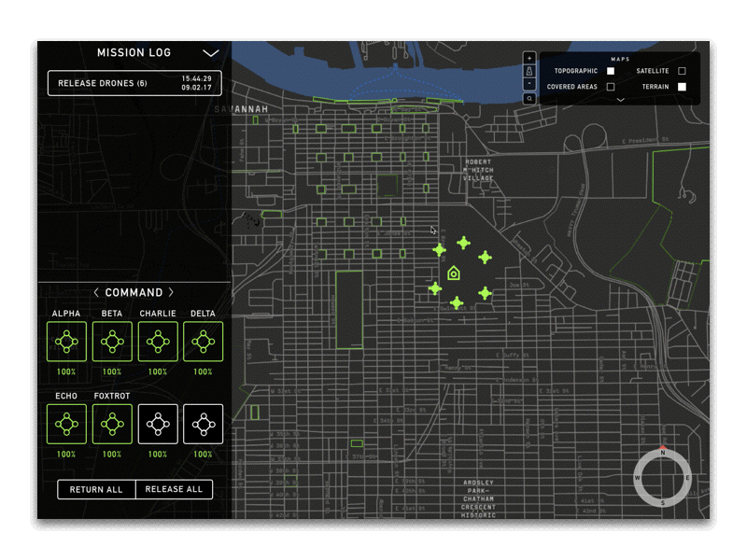Select the CHARLIE drone tile
747x560 pixels.
point(158,342)
